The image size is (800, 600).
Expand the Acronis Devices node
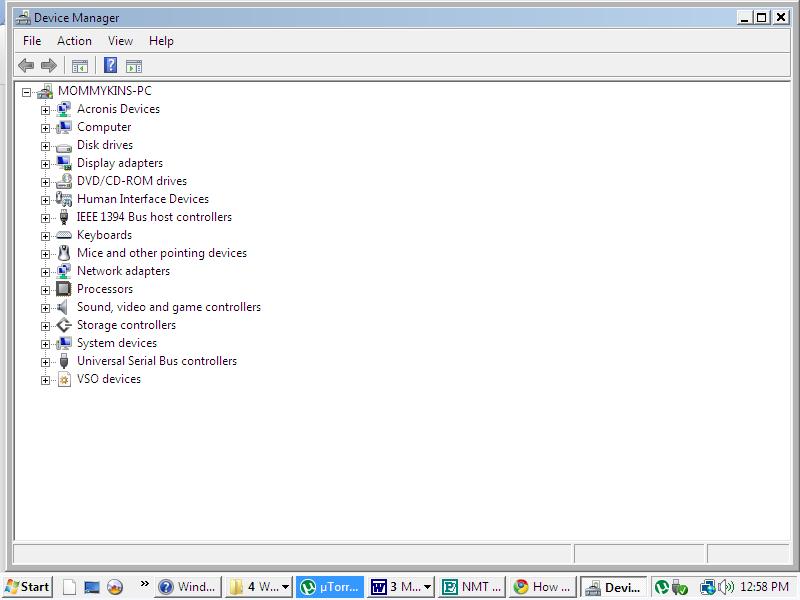coord(45,110)
